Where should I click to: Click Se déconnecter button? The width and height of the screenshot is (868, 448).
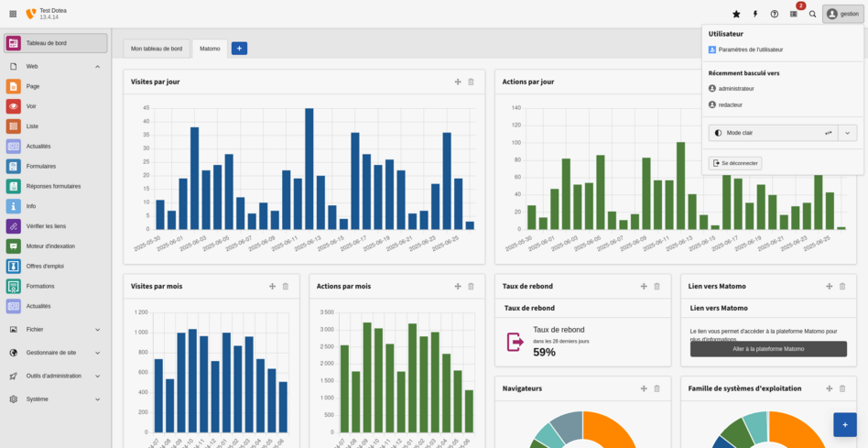[x=735, y=163]
